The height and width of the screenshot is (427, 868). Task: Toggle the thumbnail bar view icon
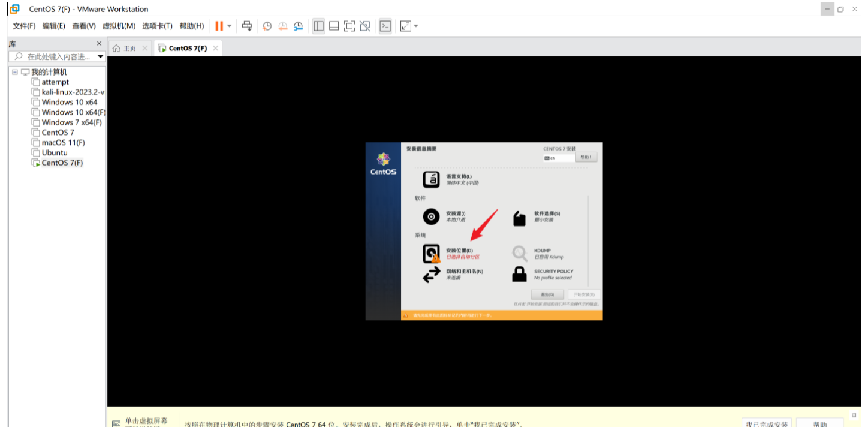tap(334, 26)
